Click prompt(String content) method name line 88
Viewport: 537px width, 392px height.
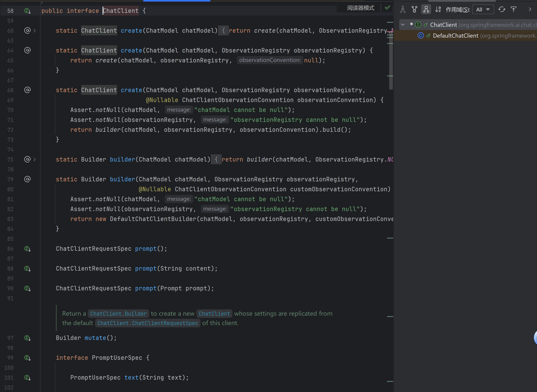point(146,269)
